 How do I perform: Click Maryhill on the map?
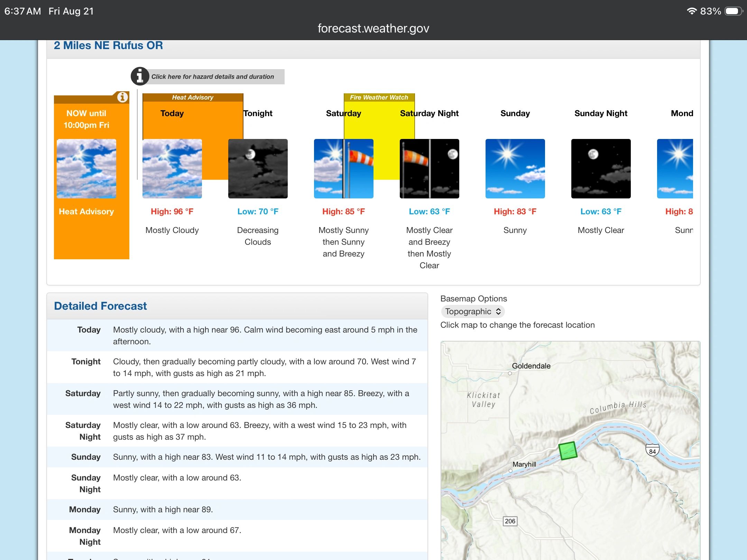[524, 464]
